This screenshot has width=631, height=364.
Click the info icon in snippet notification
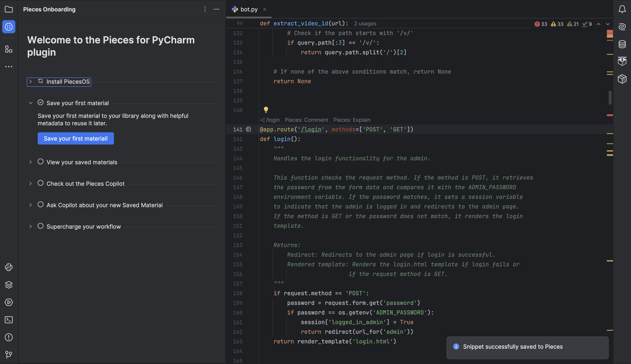[456, 346]
